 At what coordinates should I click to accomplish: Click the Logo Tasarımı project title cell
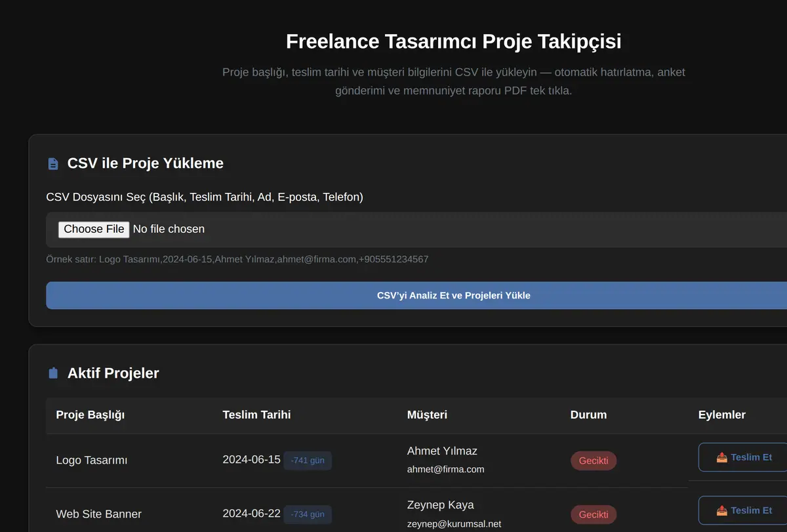pyautogui.click(x=92, y=460)
